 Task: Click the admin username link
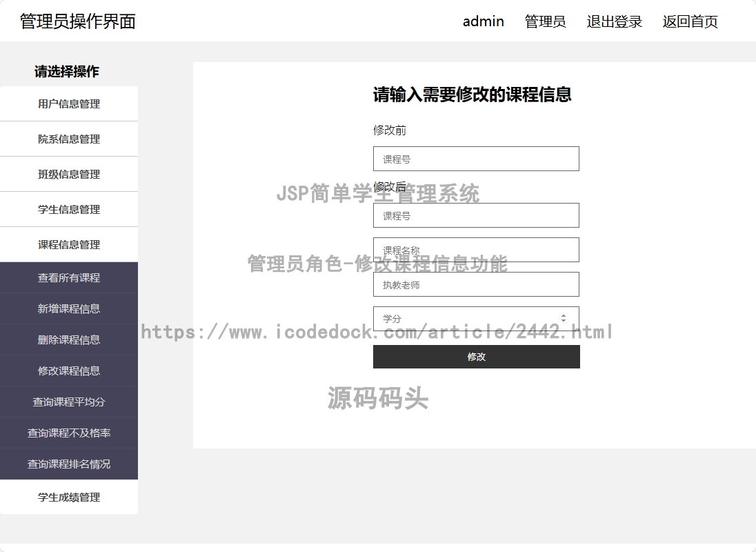(483, 21)
